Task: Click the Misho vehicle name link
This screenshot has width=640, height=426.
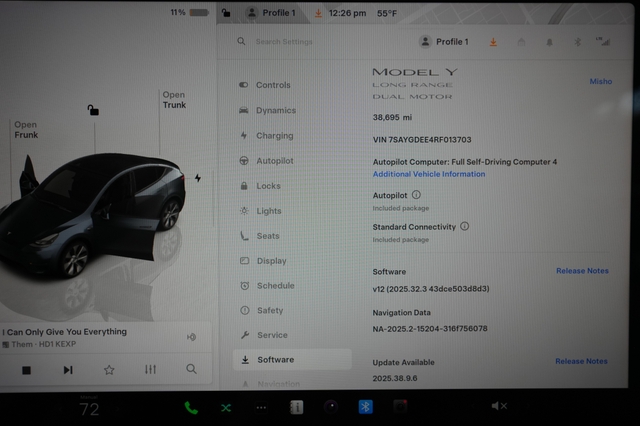Action: click(600, 82)
